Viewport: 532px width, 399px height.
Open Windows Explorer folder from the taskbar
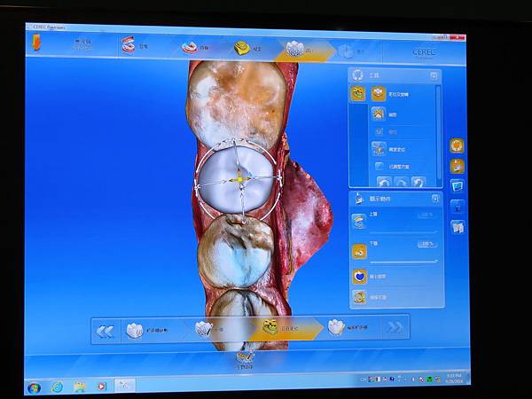tap(80, 387)
